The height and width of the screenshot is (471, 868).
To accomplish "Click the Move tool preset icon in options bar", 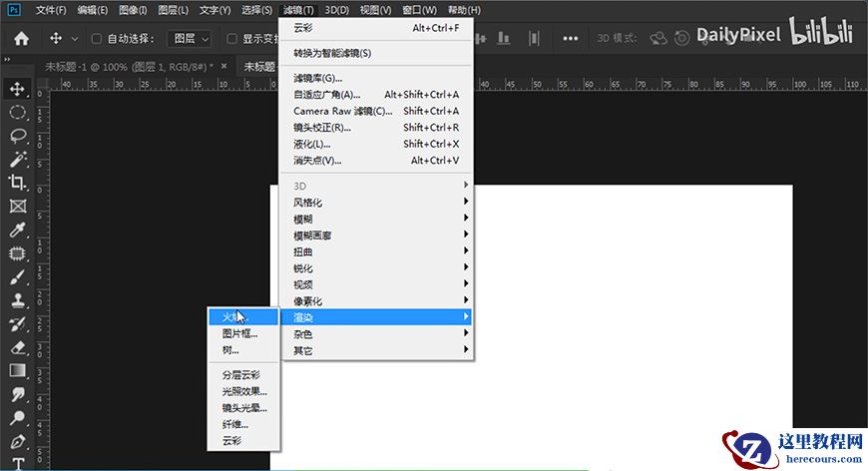I will click(x=55, y=38).
